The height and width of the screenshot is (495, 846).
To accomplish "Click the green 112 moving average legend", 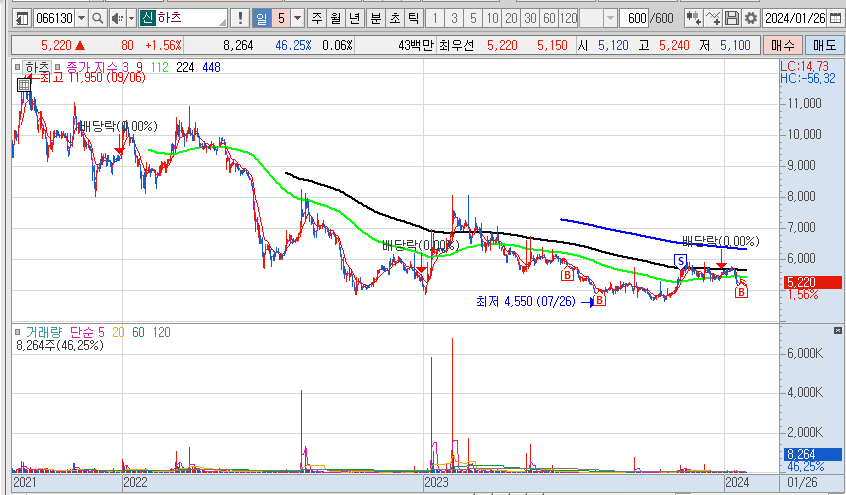I will pos(160,67).
